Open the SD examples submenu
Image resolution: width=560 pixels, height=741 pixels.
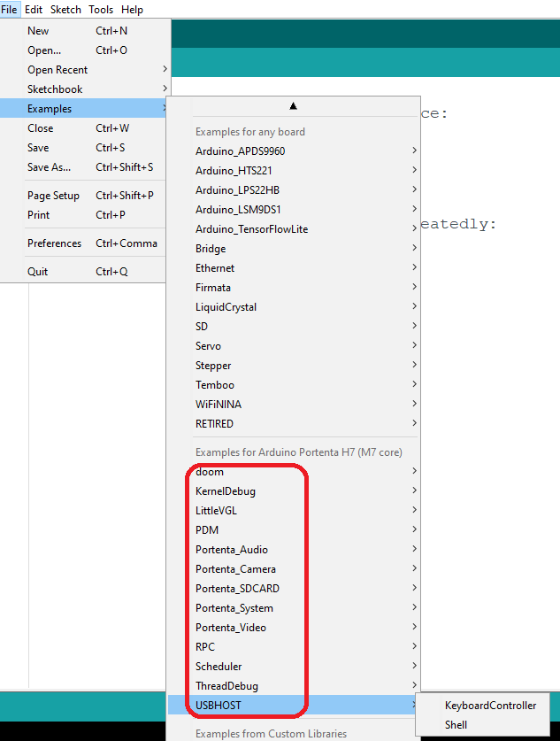(294, 326)
